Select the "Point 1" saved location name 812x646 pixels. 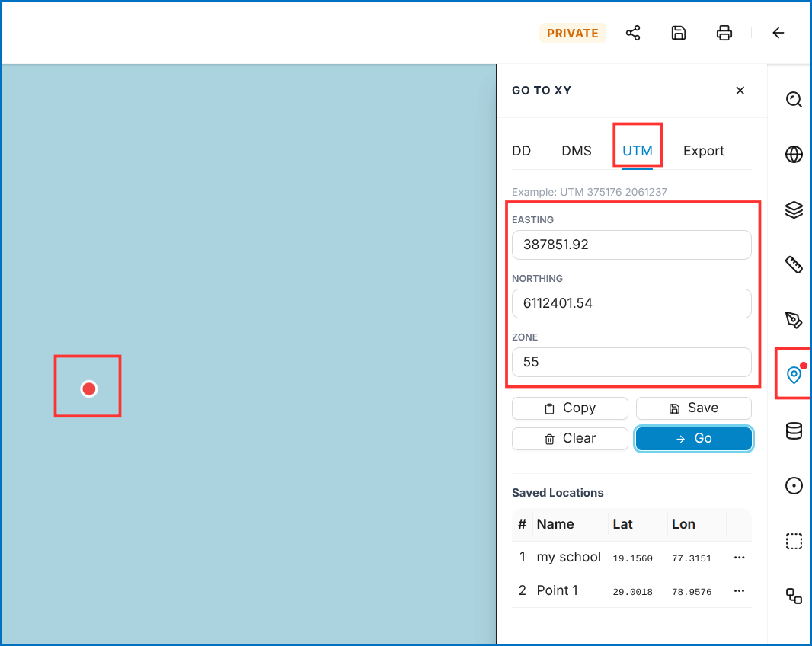coord(558,590)
